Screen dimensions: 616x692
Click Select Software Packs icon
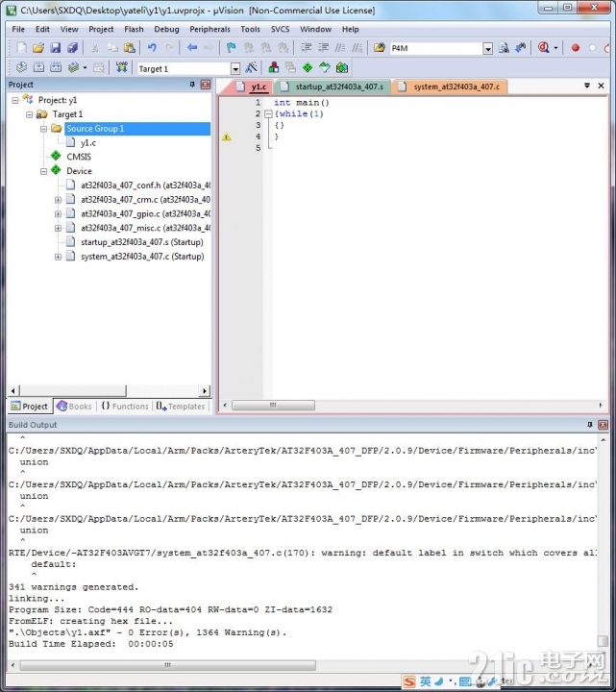325,67
